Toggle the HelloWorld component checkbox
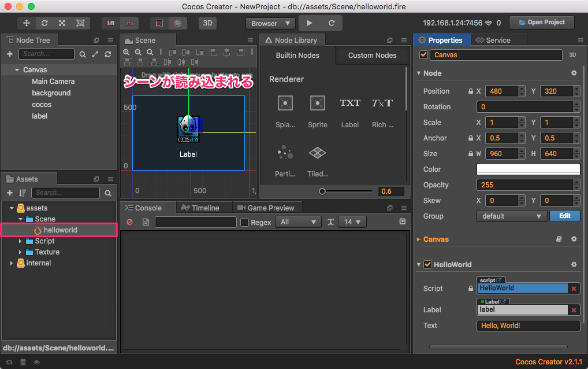Image resolution: width=588 pixels, height=369 pixels. pyautogui.click(x=427, y=265)
